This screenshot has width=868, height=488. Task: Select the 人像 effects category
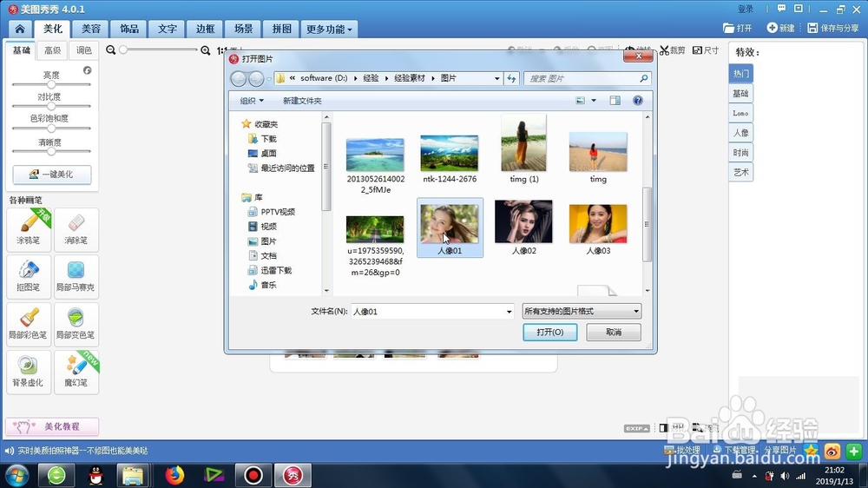click(740, 133)
